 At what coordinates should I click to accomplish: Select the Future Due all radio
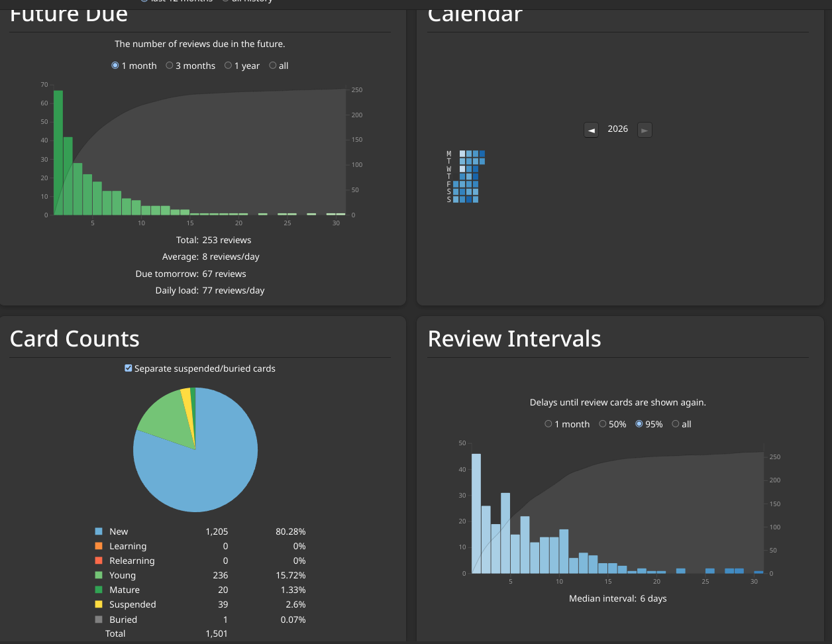click(x=273, y=66)
